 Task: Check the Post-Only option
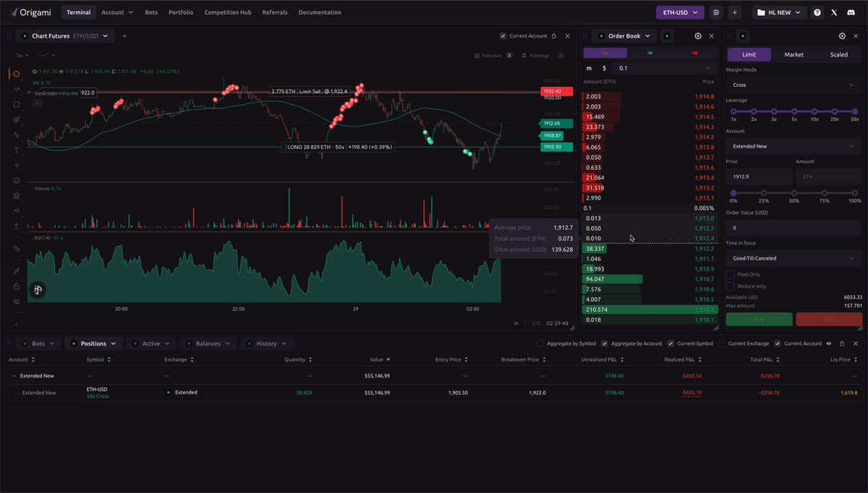pos(731,274)
